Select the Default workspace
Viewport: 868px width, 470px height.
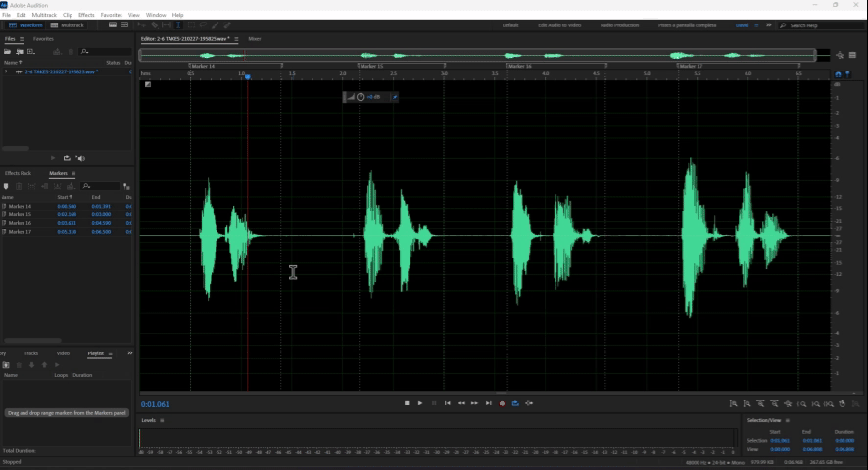[x=510, y=25]
